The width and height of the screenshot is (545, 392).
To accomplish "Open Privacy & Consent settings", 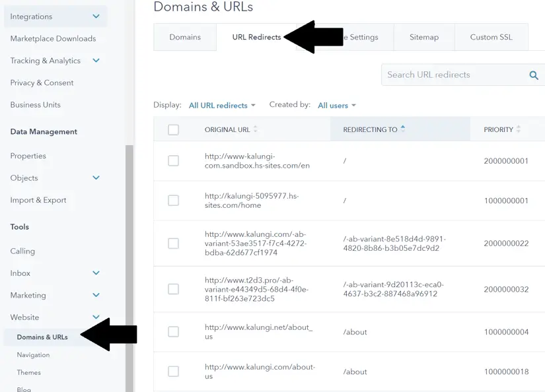I will (42, 82).
